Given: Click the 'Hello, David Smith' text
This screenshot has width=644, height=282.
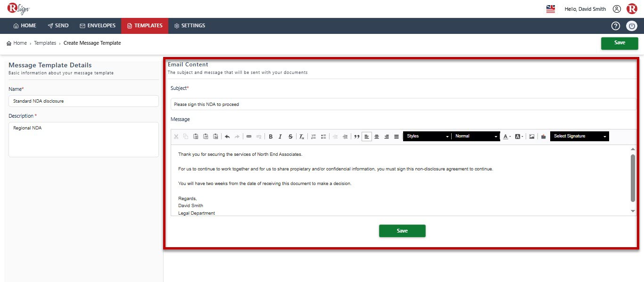Looking at the screenshot, I should tap(585, 9).
